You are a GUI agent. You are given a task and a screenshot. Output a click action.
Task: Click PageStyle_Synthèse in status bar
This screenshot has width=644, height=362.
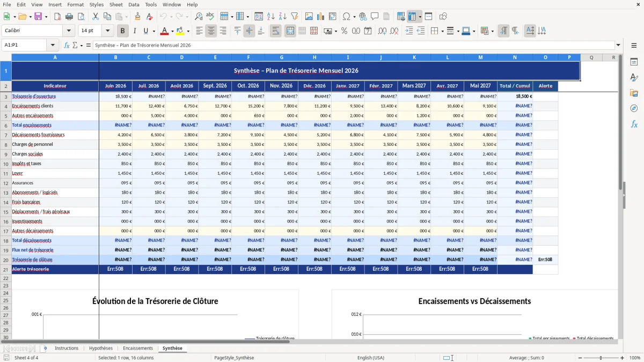click(234, 358)
